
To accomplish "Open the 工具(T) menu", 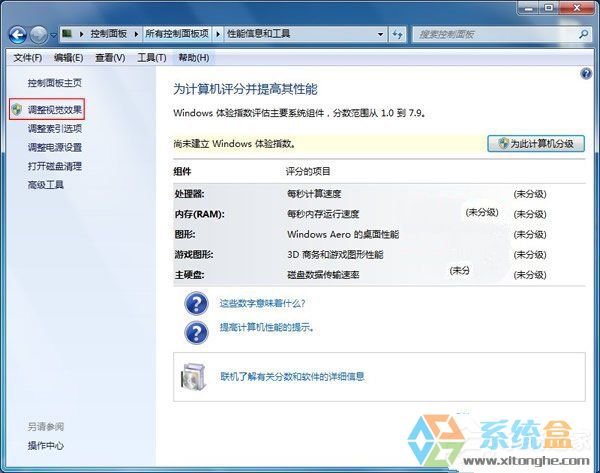I will click(152, 58).
